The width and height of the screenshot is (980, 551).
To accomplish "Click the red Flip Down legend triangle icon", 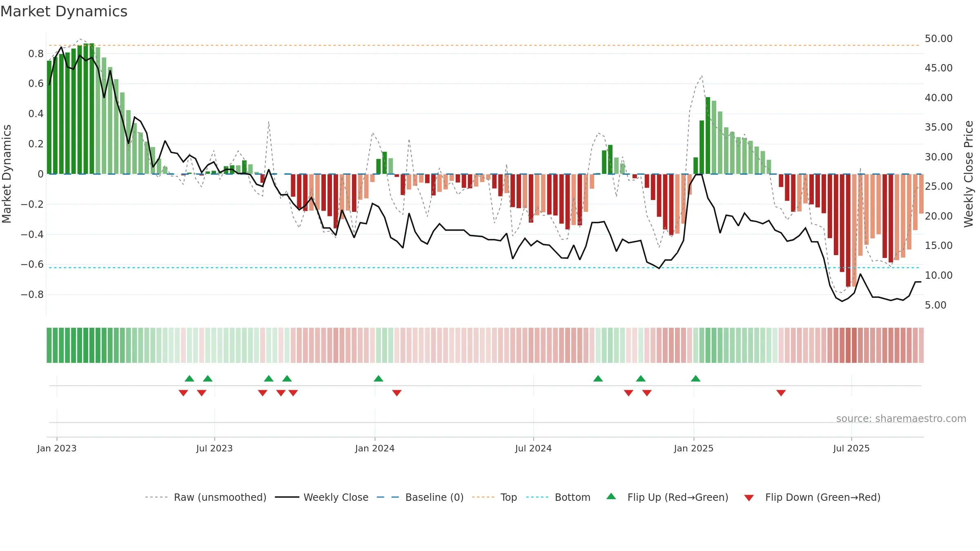I will pyautogui.click(x=749, y=498).
